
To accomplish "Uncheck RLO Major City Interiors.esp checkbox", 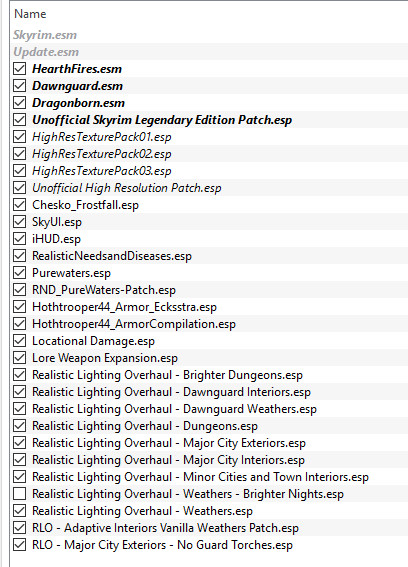I will point(20,460).
